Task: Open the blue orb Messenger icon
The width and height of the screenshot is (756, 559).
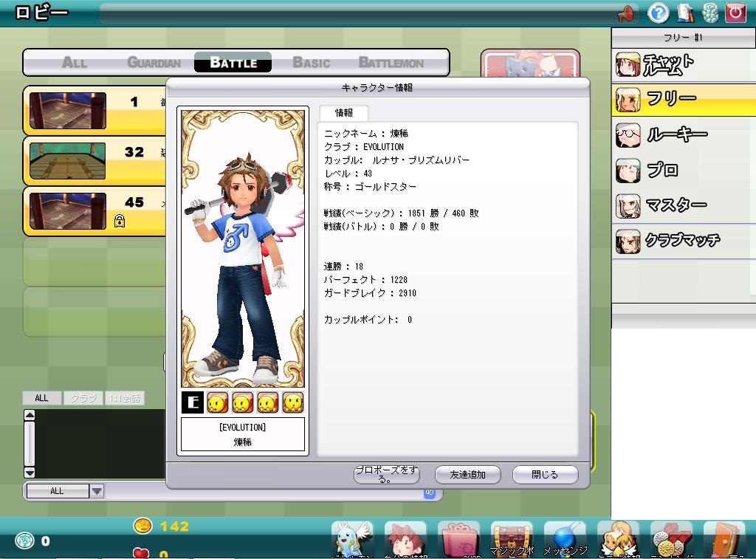Action: tap(565, 539)
